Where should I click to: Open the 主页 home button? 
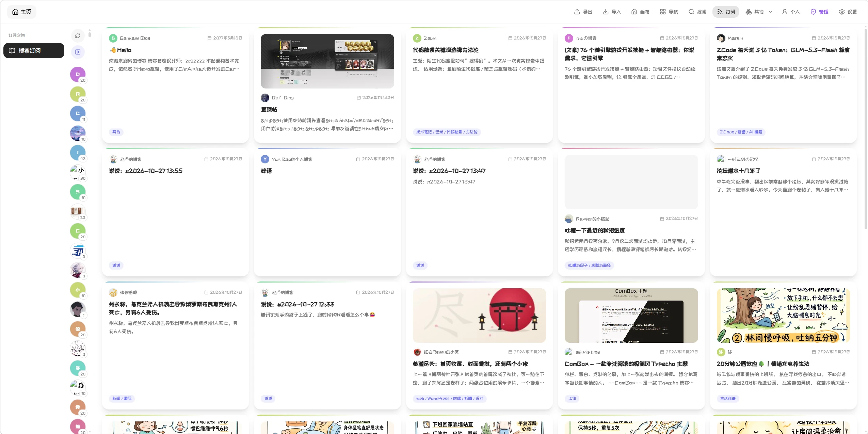click(x=21, y=12)
